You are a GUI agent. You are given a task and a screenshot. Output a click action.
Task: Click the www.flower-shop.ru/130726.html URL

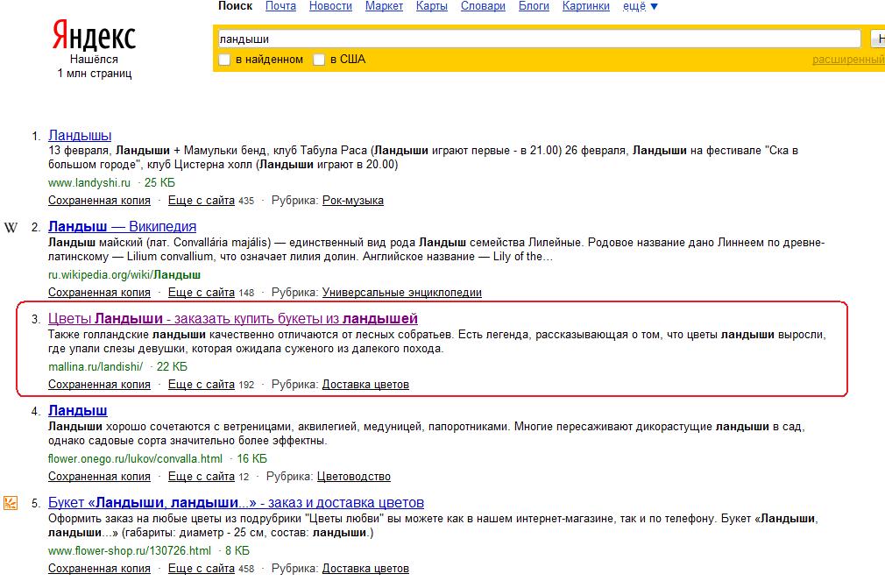point(130,550)
